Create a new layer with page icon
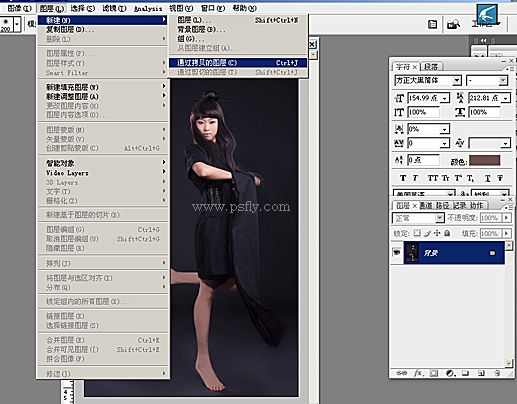This screenshot has width=517, height=404. click(481, 373)
